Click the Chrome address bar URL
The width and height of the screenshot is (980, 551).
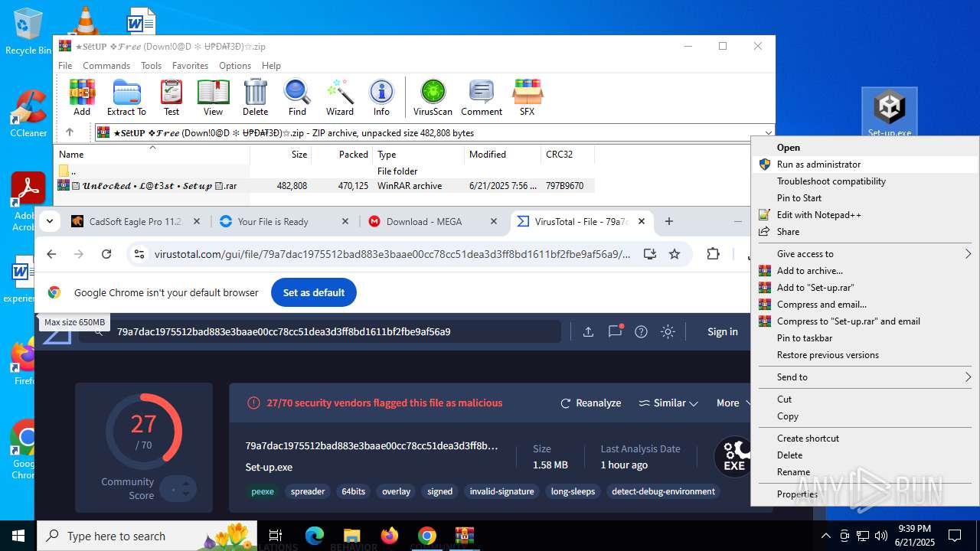393,254
